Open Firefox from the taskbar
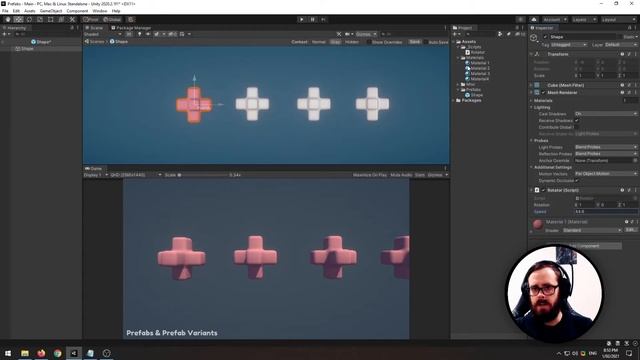Image resolution: width=640 pixels, height=360 pixels. pos(41,353)
